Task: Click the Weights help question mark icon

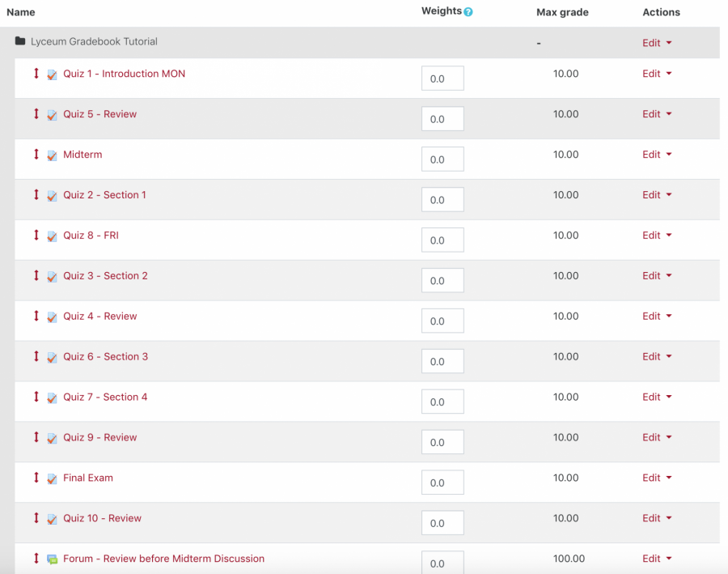Action: tap(468, 12)
